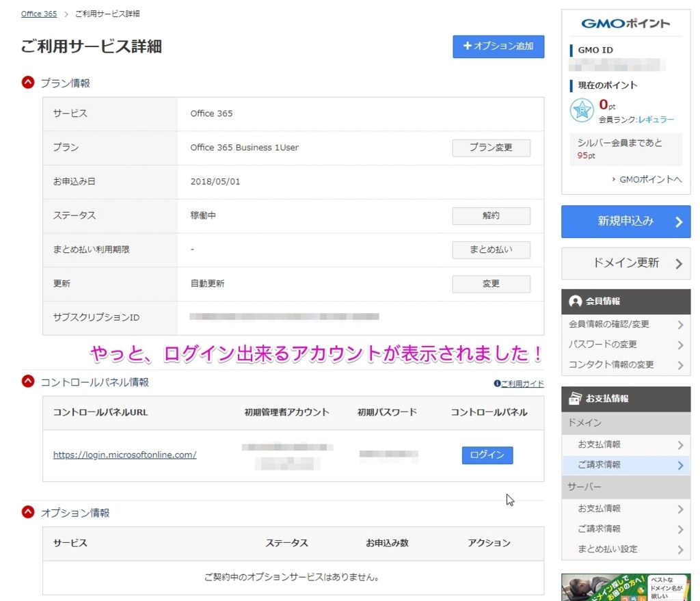Click the blue ログイン button
The width and height of the screenshot is (700, 601).
pyautogui.click(x=487, y=455)
